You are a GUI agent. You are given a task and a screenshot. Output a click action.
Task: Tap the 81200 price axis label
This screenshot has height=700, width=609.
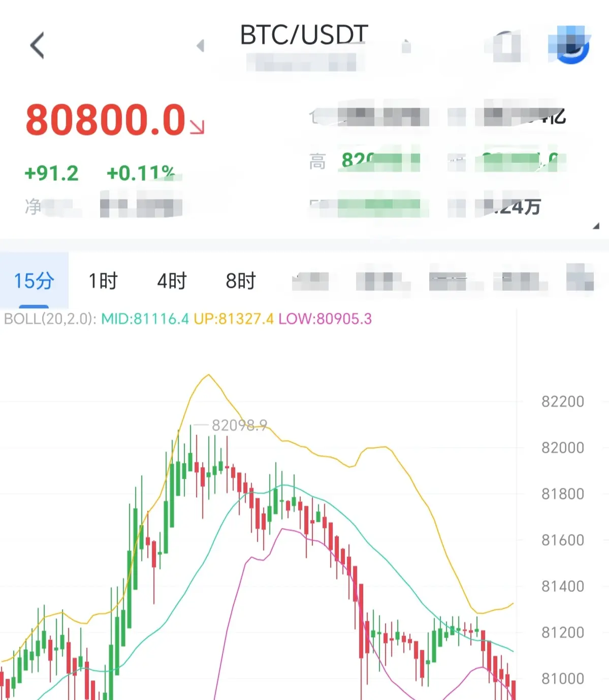563,632
